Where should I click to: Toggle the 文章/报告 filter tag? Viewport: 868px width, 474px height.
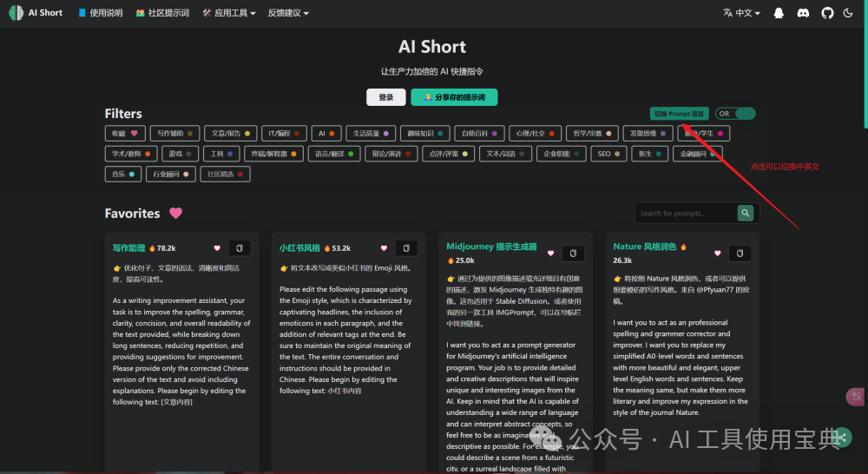(230, 134)
